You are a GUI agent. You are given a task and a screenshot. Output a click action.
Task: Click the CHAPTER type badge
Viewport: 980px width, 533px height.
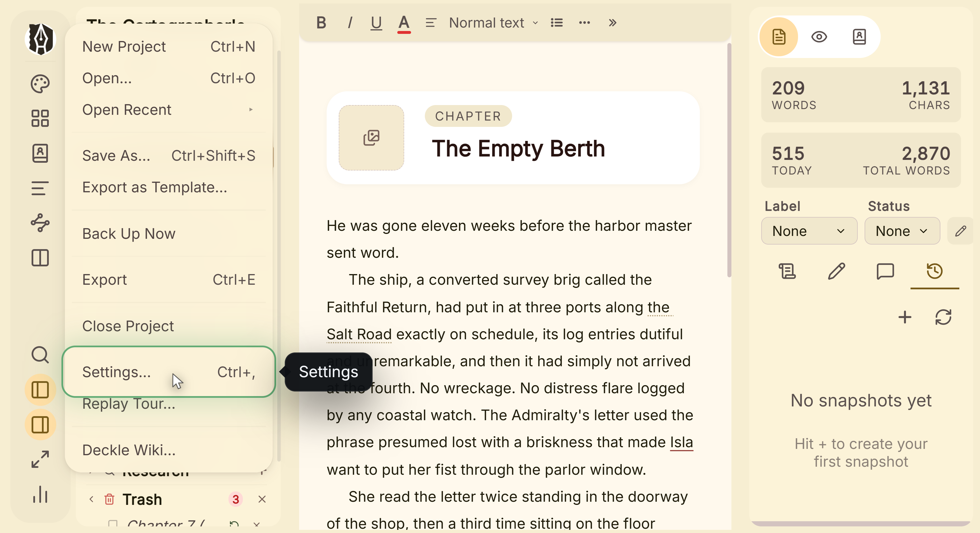(468, 116)
